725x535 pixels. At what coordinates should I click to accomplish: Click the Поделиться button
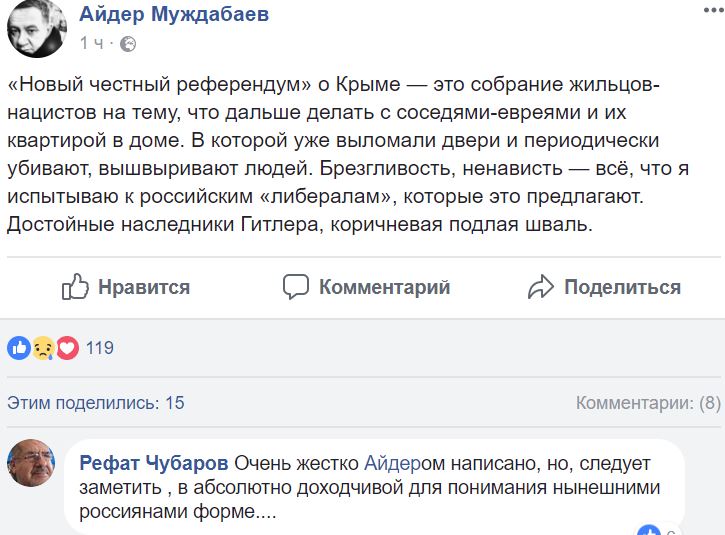(x=604, y=287)
